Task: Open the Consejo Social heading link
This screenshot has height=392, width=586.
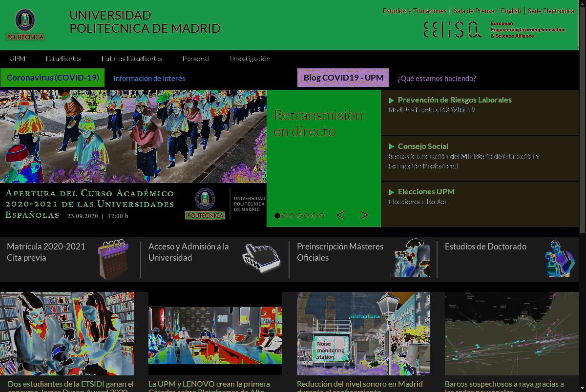Action: coord(423,146)
